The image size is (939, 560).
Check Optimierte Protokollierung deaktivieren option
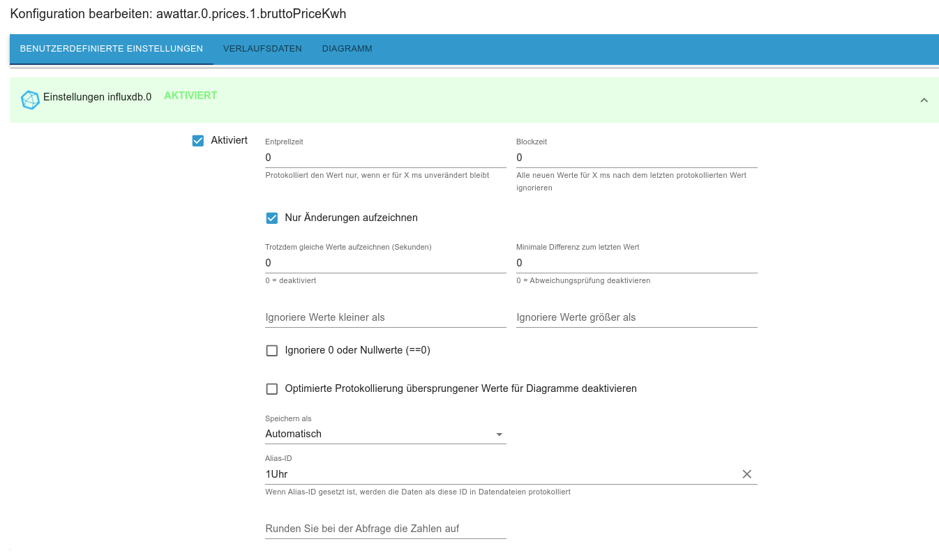tap(272, 389)
